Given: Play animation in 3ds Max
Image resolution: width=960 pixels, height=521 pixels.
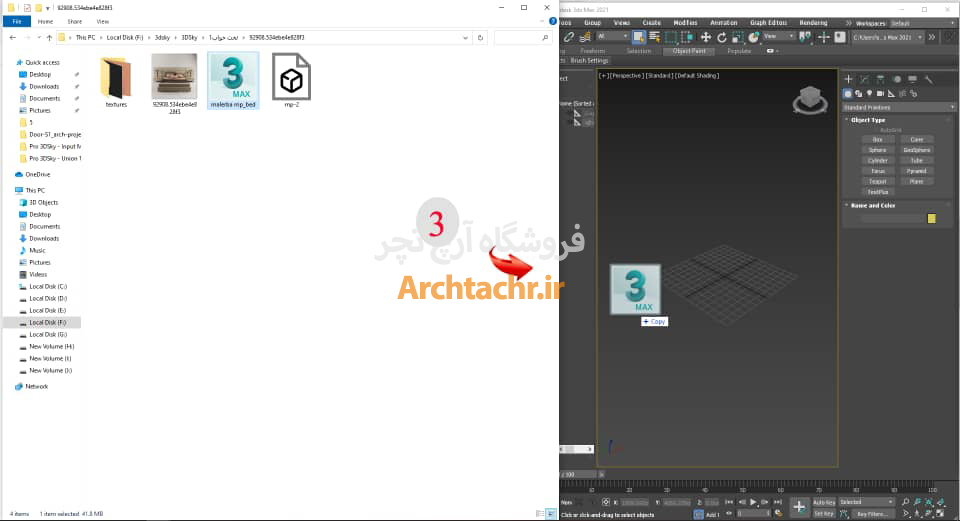Looking at the screenshot, I should coord(753,502).
